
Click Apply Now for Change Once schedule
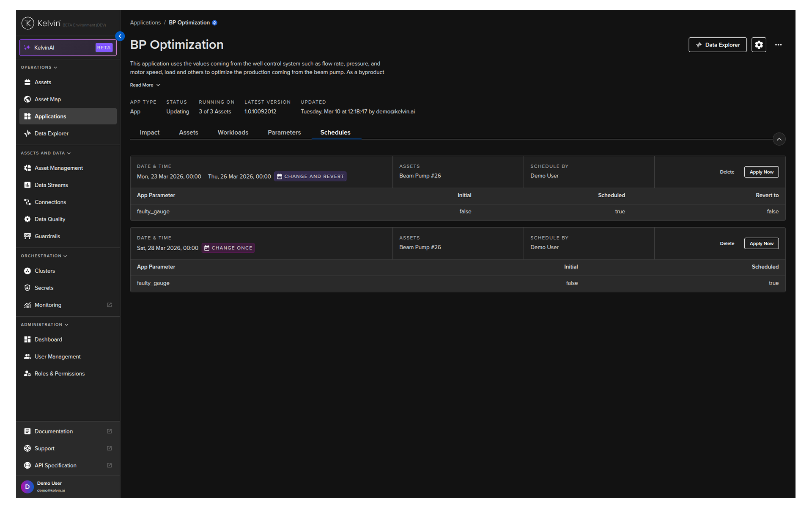[761, 244]
